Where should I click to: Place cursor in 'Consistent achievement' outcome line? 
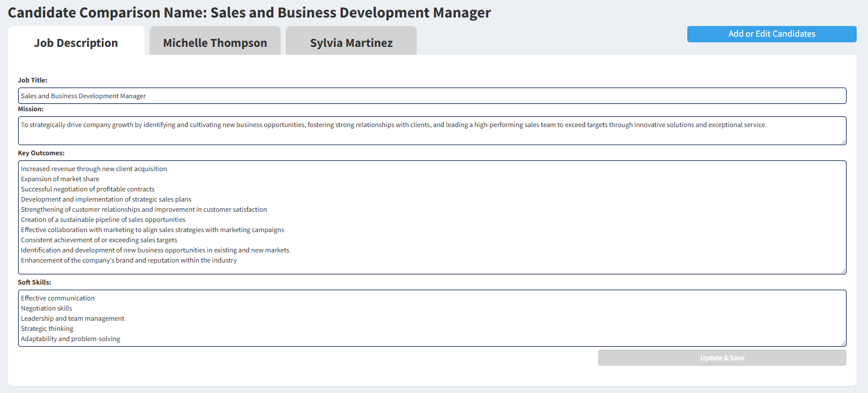pyautogui.click(x=99, y=240)
